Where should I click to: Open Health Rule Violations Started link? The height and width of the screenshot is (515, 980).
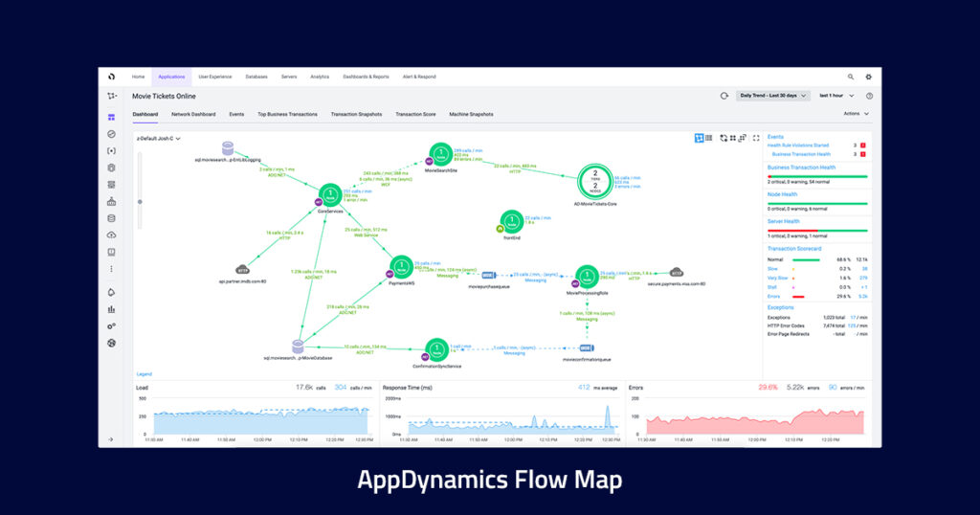pos(798,145)
